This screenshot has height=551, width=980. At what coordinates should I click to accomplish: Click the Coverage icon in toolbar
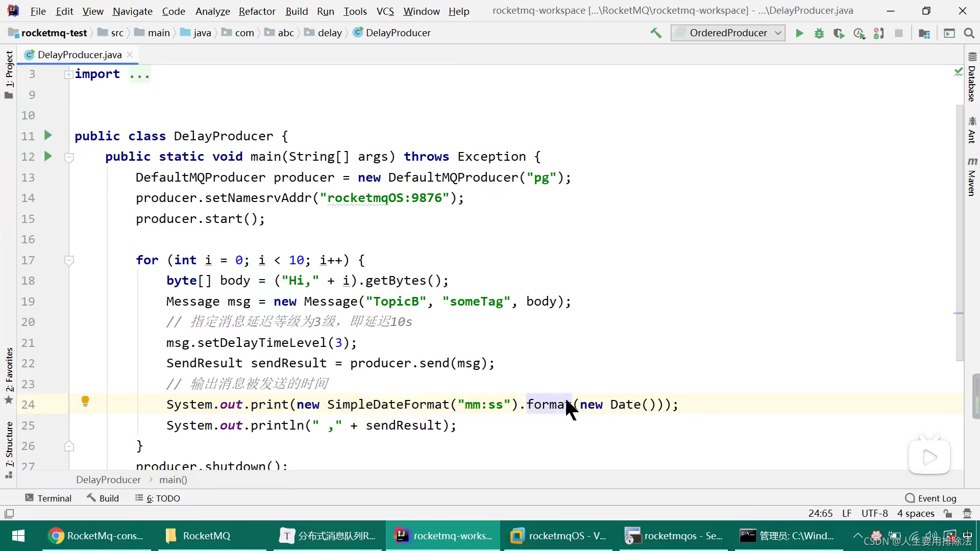click(x=839, y=32)
